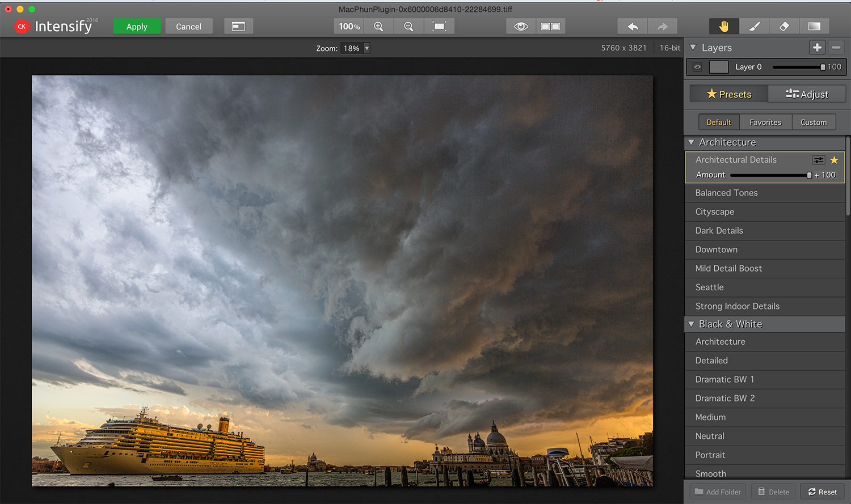Viewport: 851px width, 504px height.
Task: Select the Hand pan tool
Action: [724, 27]
